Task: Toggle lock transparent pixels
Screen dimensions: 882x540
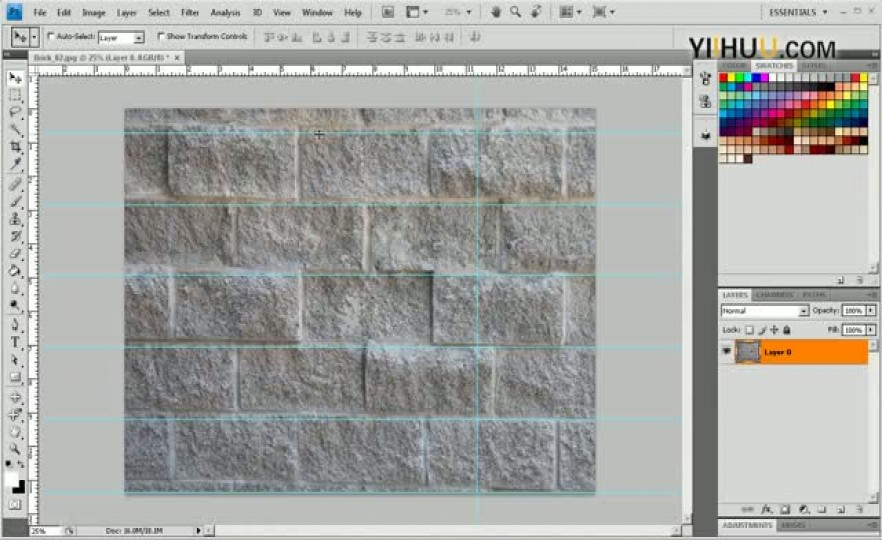Action: (x=749, y=330)
